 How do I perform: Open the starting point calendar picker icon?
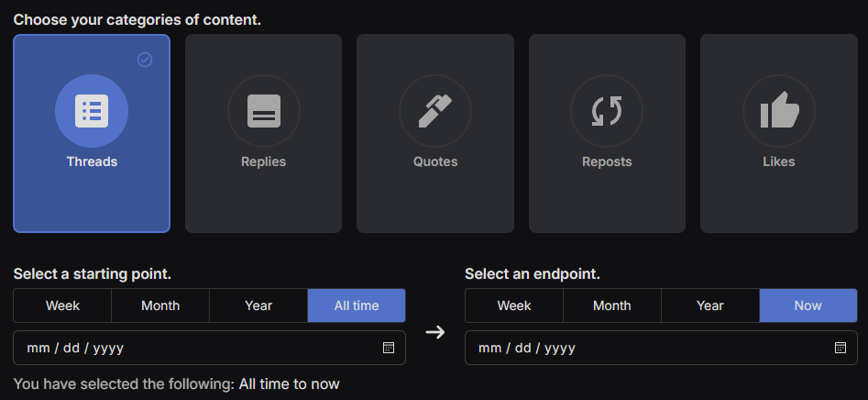[389, 348]
